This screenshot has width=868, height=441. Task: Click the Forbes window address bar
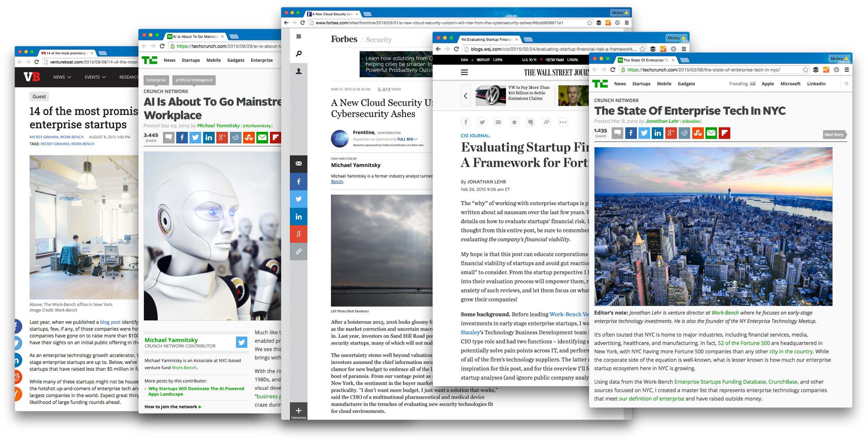pos(450,23)
